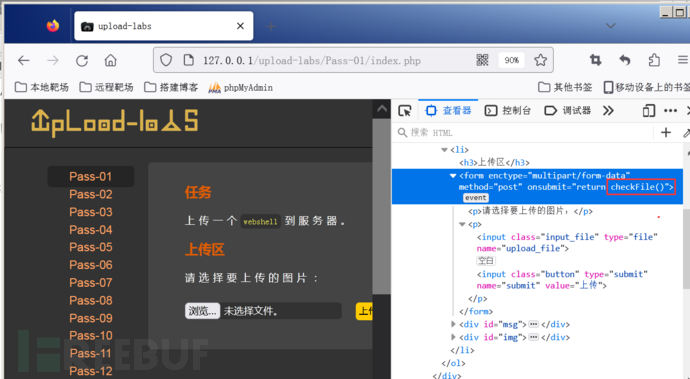Screen dimensions: 690x379
Task: Show more devtools tabs with chevron
Action: (x=608, y=110)
